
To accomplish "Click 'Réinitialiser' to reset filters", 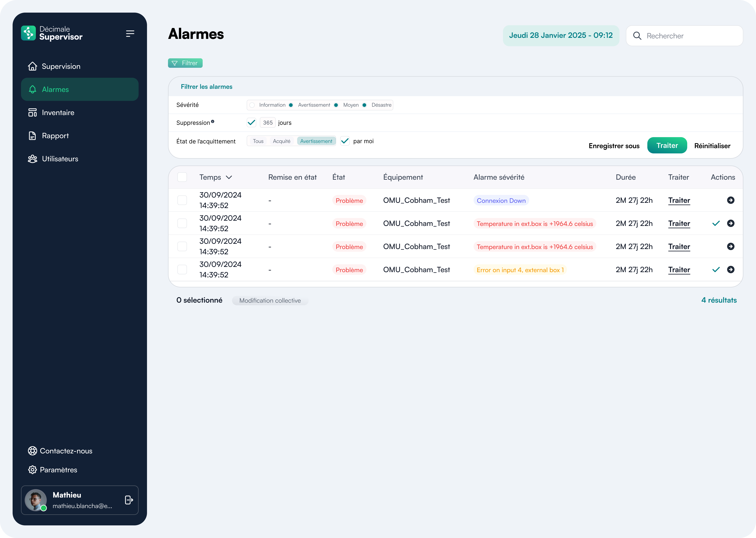I will (x=712, y=146).
